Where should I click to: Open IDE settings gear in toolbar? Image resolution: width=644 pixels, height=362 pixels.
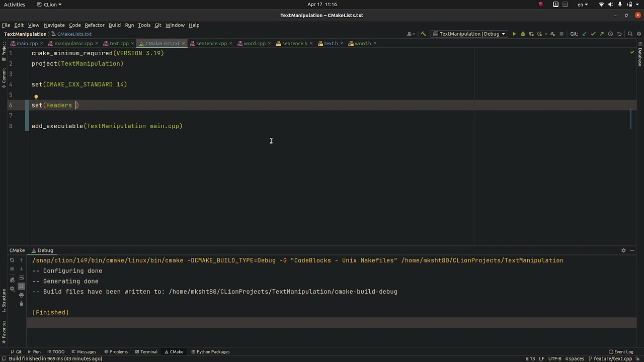click(x=639, y=34)
